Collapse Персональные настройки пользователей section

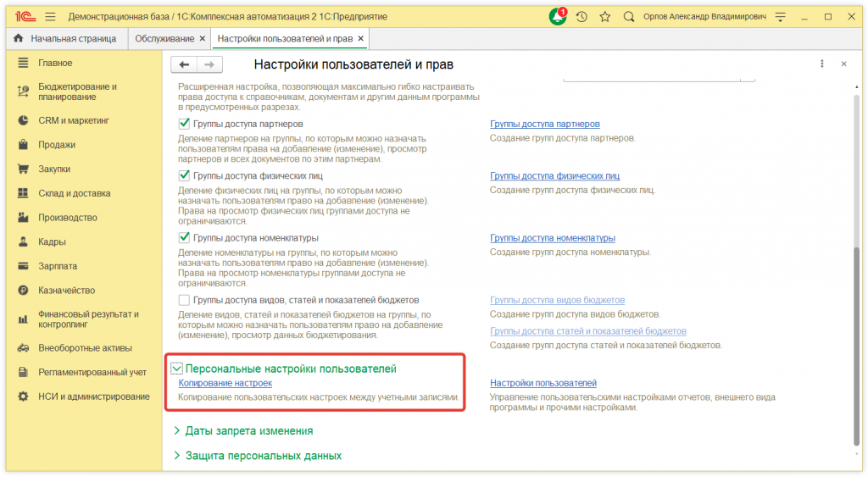[x=177, y=369]
